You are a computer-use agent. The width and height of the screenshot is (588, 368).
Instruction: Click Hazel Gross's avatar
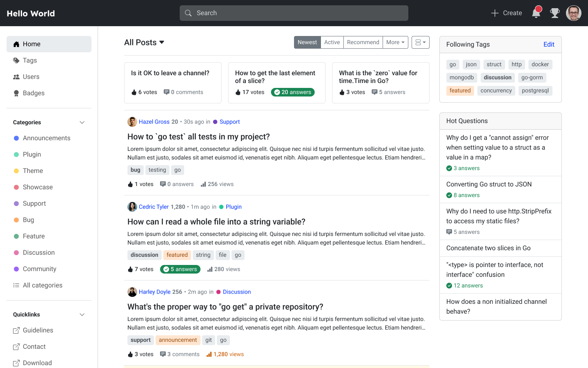(x=132, y=122)
